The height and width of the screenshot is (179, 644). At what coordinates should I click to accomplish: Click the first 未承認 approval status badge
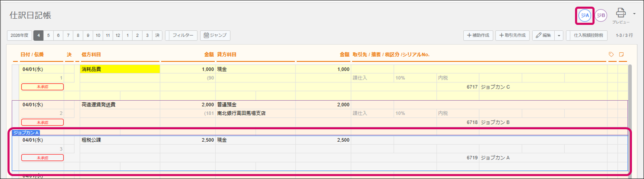[x=42, y=87]
